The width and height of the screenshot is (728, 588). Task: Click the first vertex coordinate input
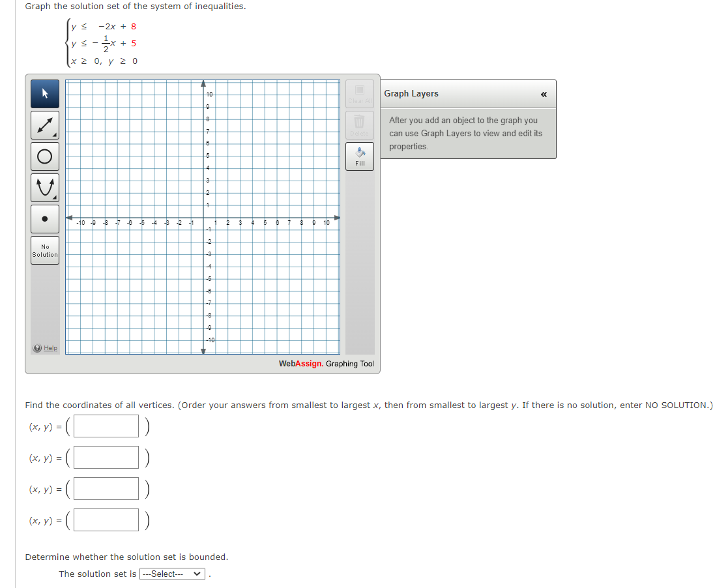[106, 426]
